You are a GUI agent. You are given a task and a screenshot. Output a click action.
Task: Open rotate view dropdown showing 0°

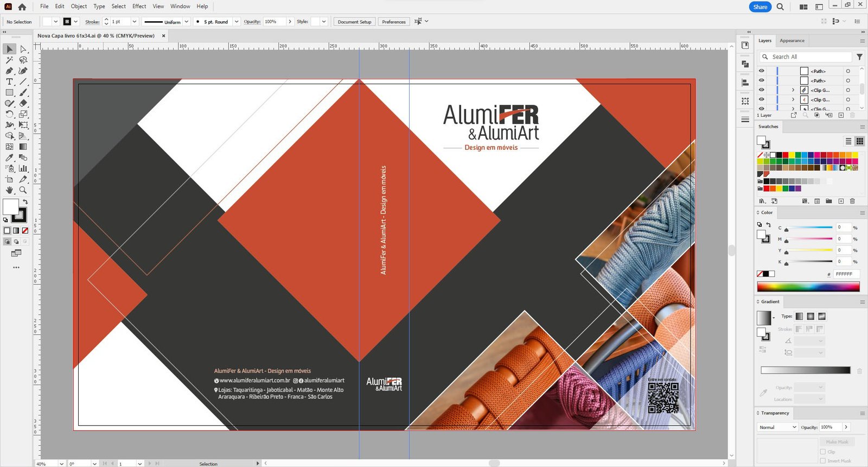click(x=94, y=464)
